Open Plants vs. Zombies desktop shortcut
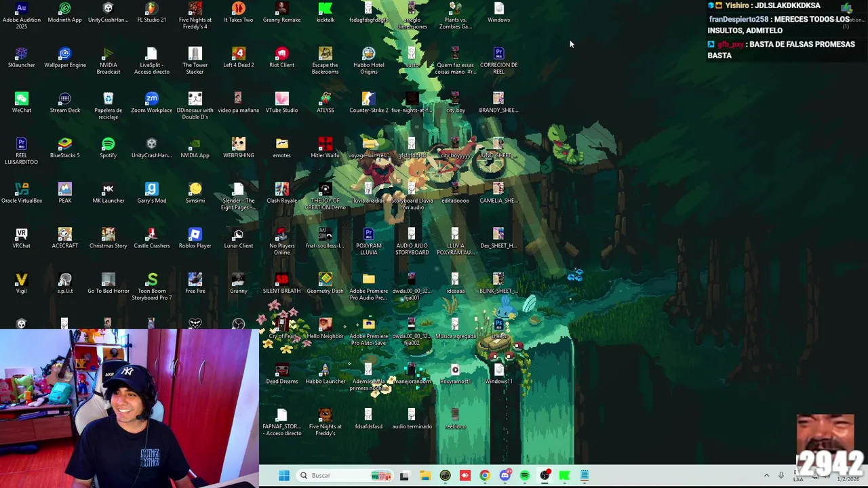Image resolution: width=868 pixels, height=488 pixels. click(x=455, y=16)
